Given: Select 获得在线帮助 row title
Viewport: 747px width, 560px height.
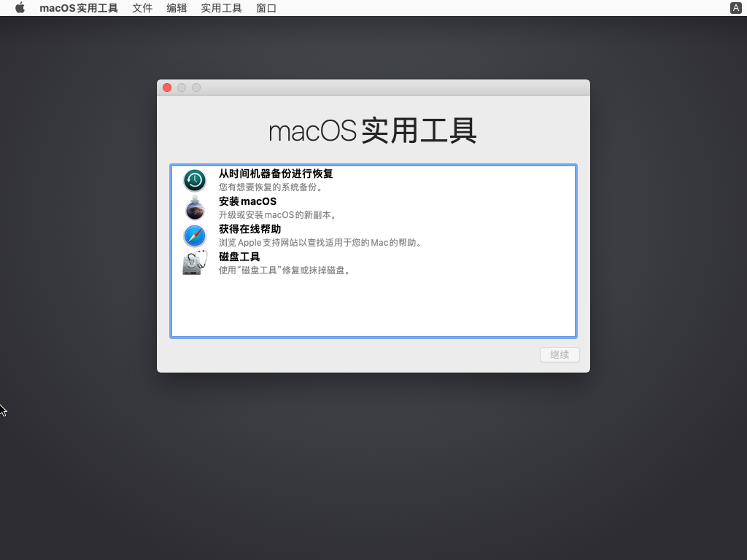Looking at the screenshot, I should [x=250, y=229].
